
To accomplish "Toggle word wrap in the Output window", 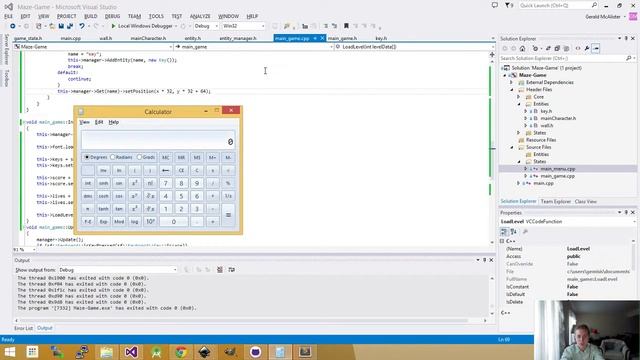I will click(x=231, y=269).
